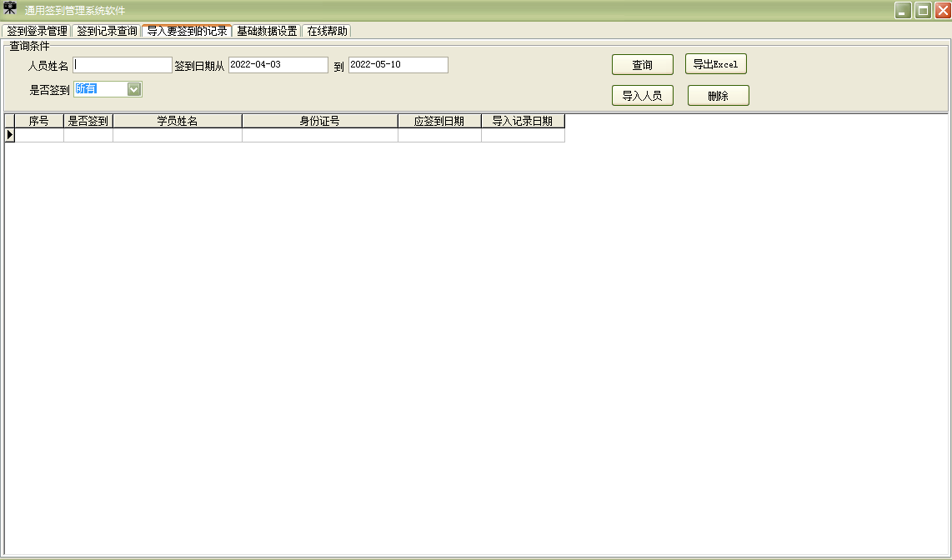Select the 导入要签到的记录 tab
Screen dimensions: 952x560
point(187,30)
